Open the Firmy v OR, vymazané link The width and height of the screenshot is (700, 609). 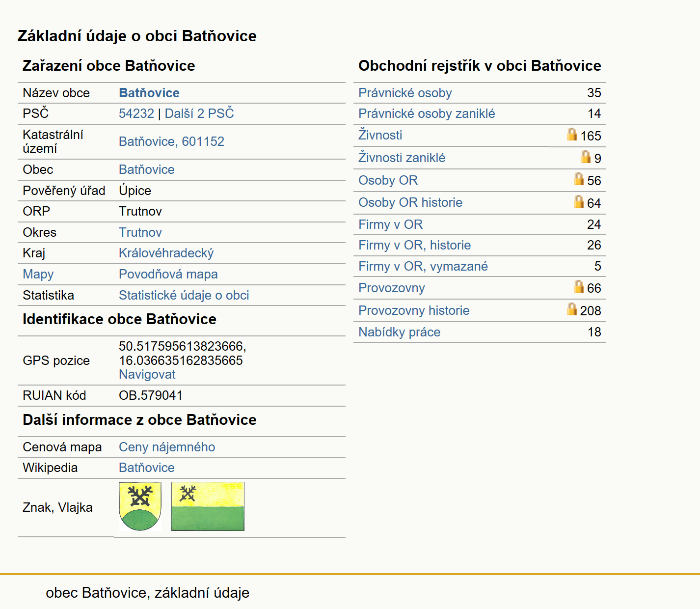click(423, 266)
